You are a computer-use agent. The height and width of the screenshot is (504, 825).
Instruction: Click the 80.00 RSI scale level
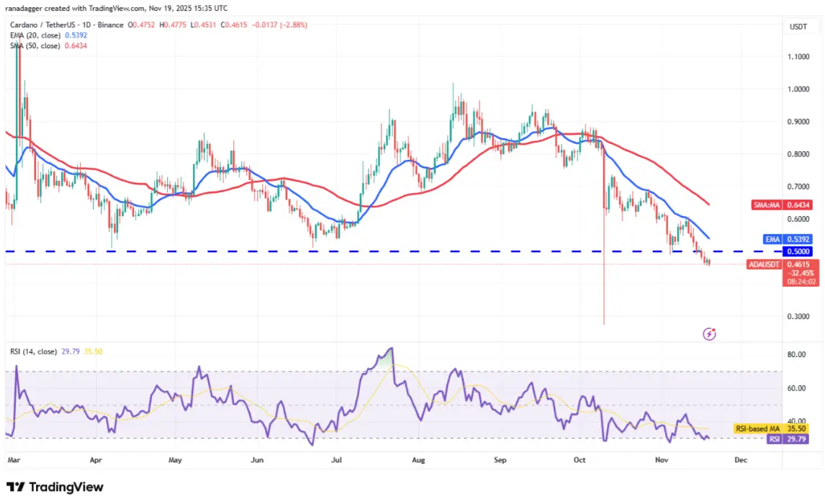coord(796,354)
